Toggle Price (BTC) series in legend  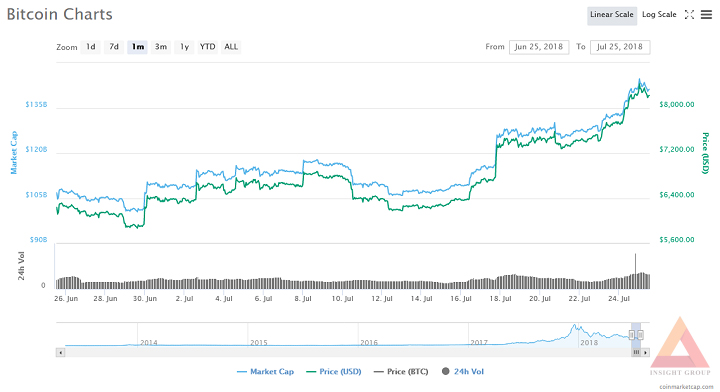click(x=401, y=372)
